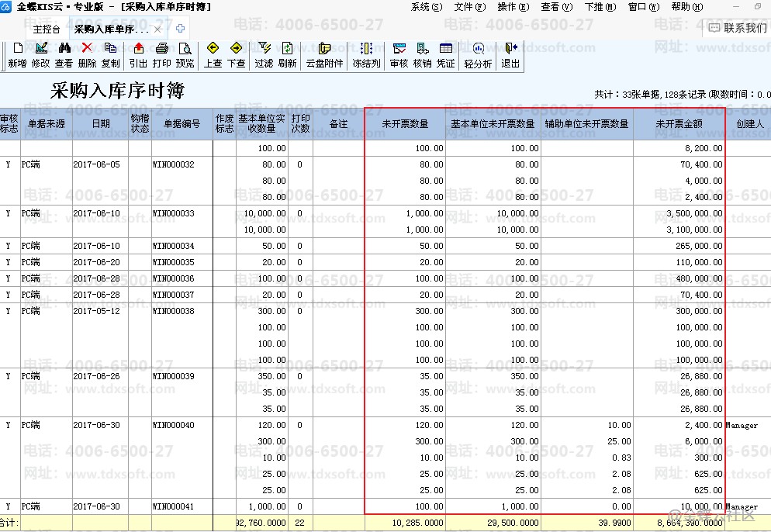Viewport: 771px width, 532px height.
Task: Click amount cell 265,000.00
Action: (699, 246)
